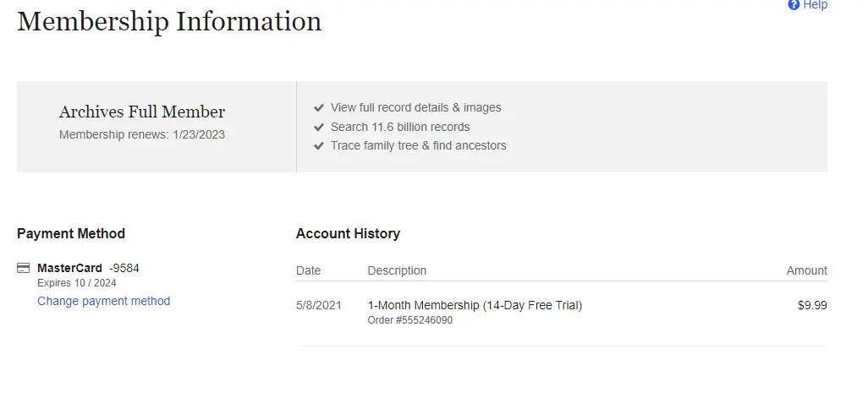This screenshot has width=868, height=409.
Task: Select the Archives Full Member title
Action: [x=142, y=112]
